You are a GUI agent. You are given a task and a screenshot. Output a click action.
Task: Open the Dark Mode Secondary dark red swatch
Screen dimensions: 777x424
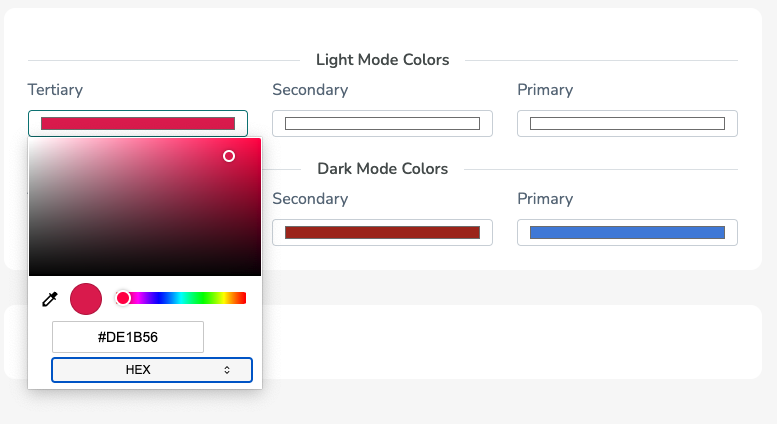point(382,232)
